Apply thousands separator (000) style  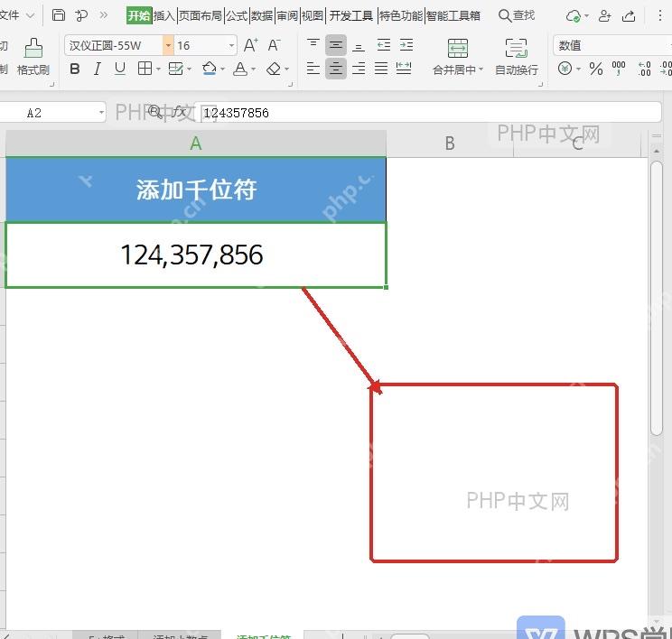619,68
